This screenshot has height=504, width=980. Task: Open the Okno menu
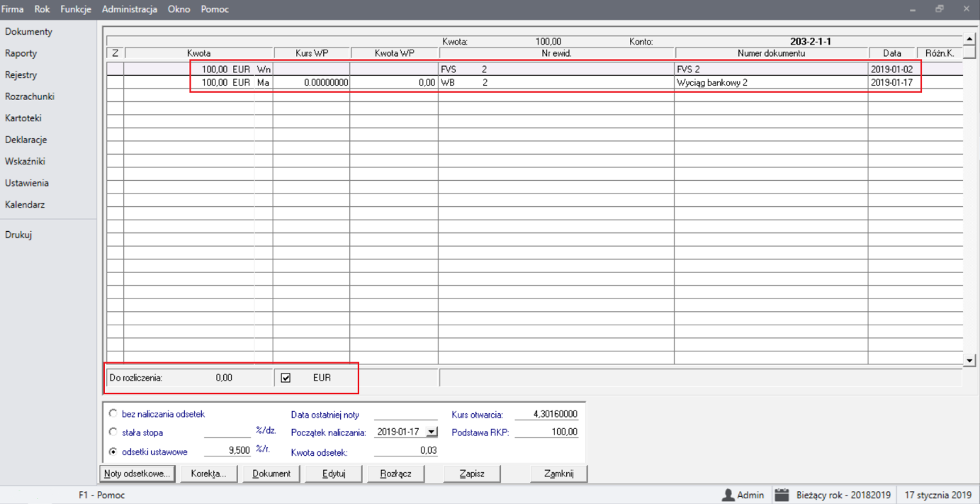tap(179, 9)
